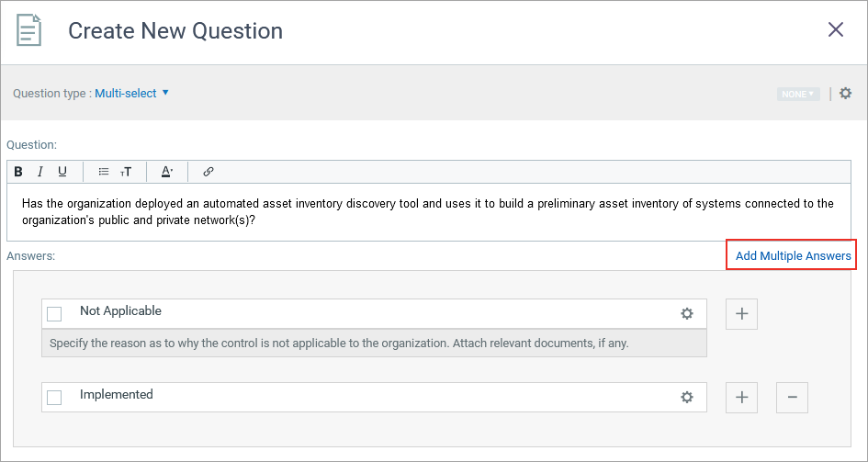Open question settings gear in header bar
Image resolution: width=868 pixels, height=462 pixels.
(846, 94)
